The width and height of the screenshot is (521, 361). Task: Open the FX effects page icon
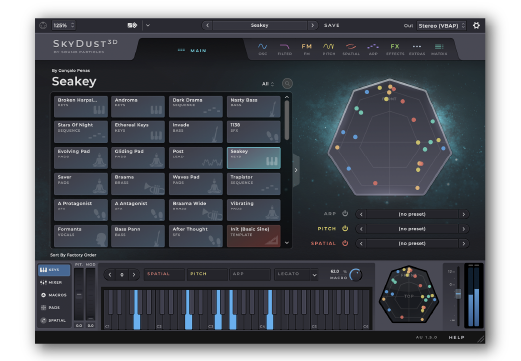click(395, 49)
